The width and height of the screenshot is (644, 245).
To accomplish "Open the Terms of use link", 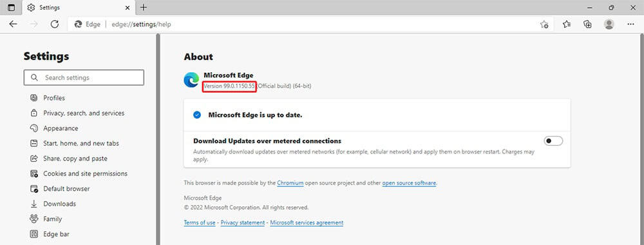I will (x=200, y=222).
